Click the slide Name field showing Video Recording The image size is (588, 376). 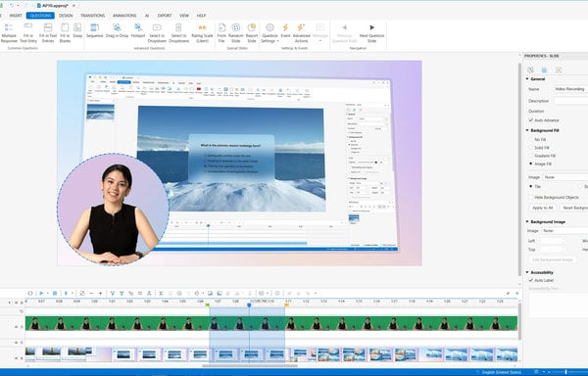(x=570, y=89)
